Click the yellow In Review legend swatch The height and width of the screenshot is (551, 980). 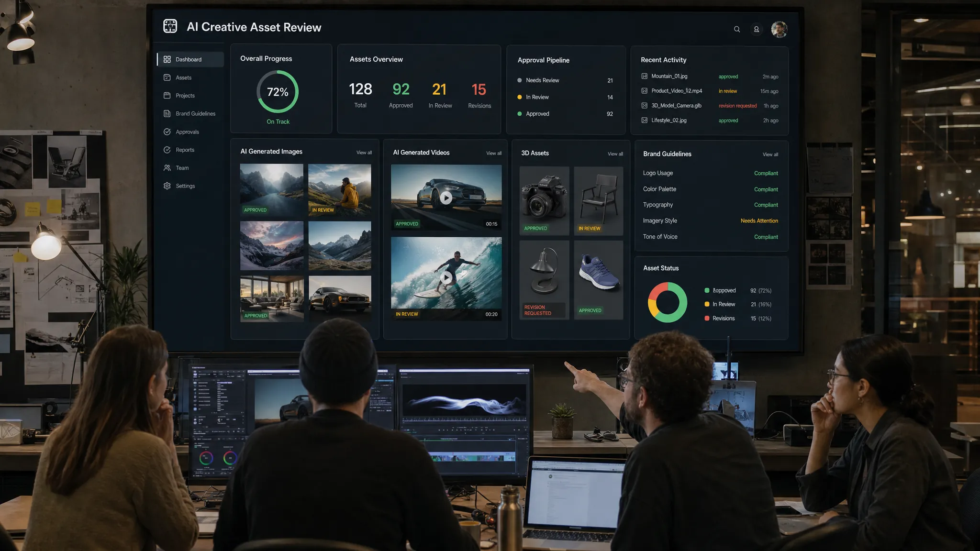pos(707,304)
